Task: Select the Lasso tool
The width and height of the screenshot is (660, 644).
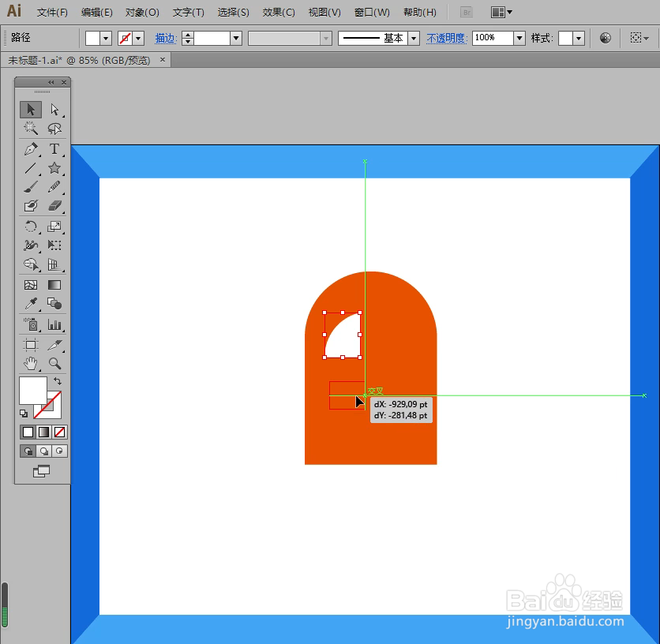Action: point(54,129)
